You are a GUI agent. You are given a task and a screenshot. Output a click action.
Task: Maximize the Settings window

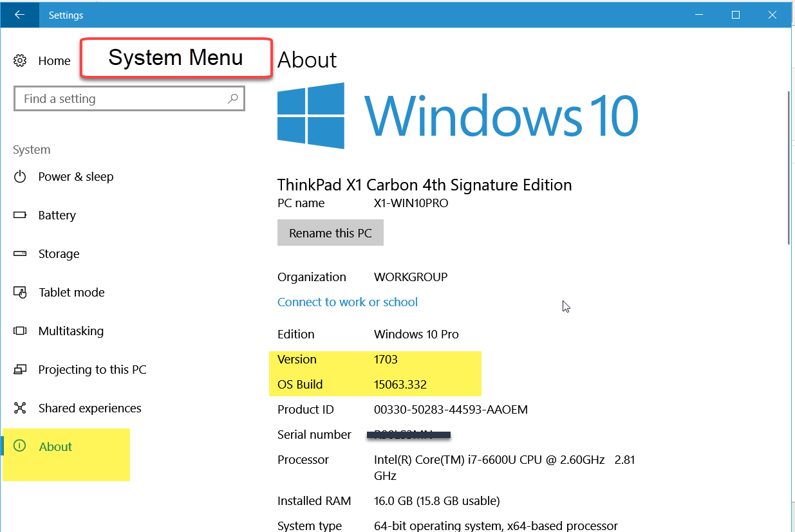[x=736, y=15]
